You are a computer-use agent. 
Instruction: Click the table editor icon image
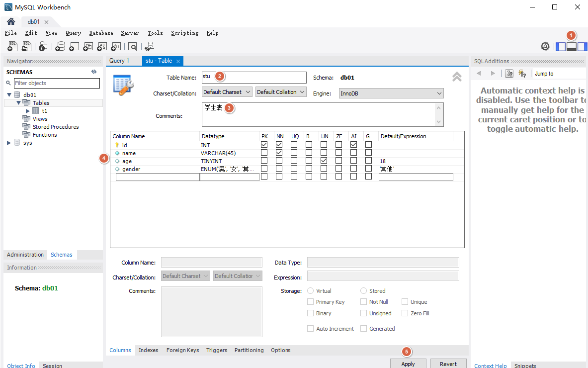click(x=123, y=85)
